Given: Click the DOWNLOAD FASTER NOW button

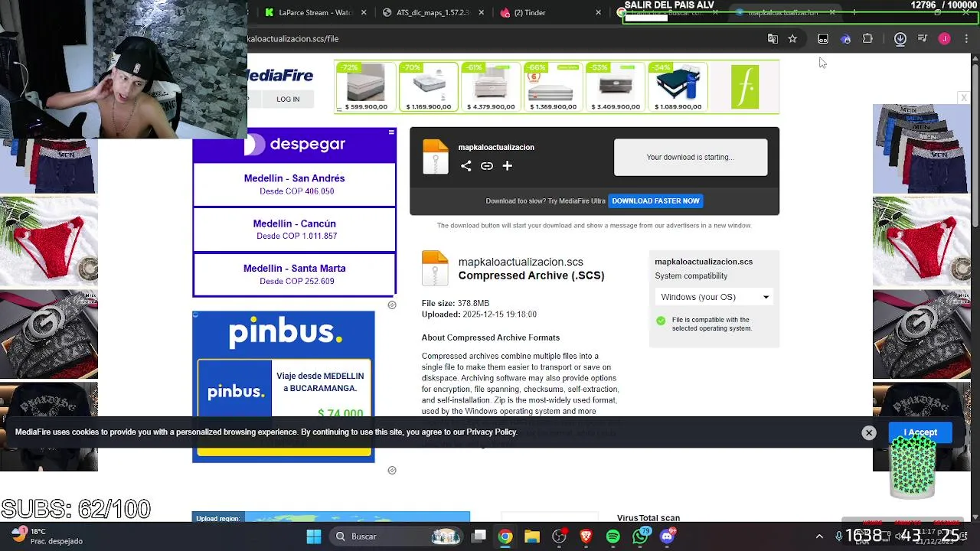Looking at the screenshot, I should tap(655, 201).
